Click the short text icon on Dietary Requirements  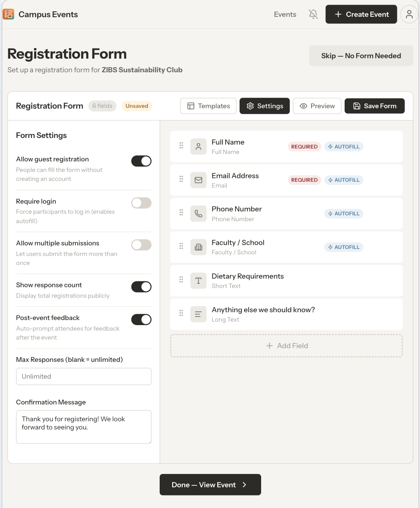198,281
